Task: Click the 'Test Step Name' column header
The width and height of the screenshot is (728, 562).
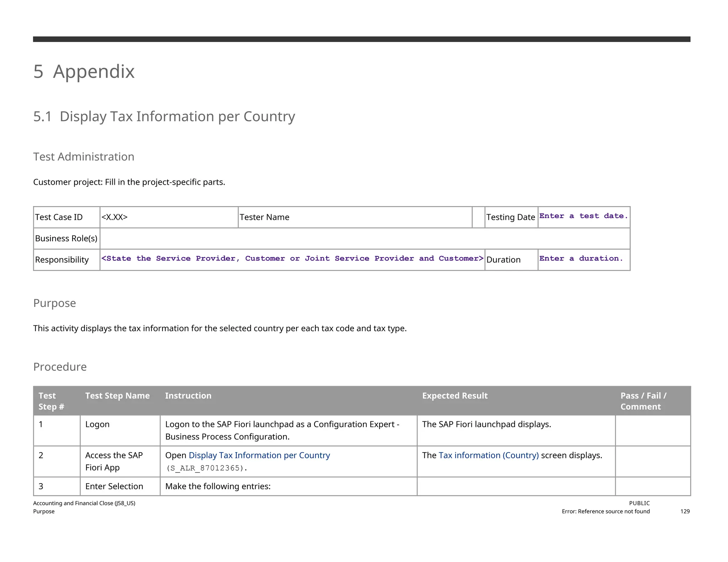Action: coord(120,401)
